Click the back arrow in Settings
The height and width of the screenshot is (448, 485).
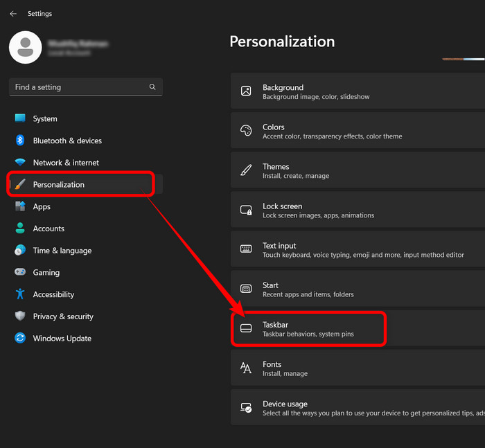tap(13, 14)
